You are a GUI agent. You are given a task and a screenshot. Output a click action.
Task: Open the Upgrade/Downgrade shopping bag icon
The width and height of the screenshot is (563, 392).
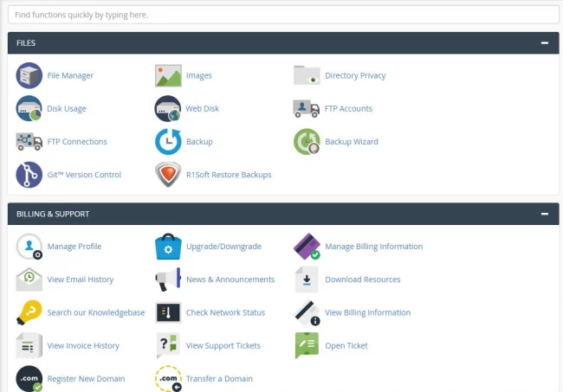point(168,247)
